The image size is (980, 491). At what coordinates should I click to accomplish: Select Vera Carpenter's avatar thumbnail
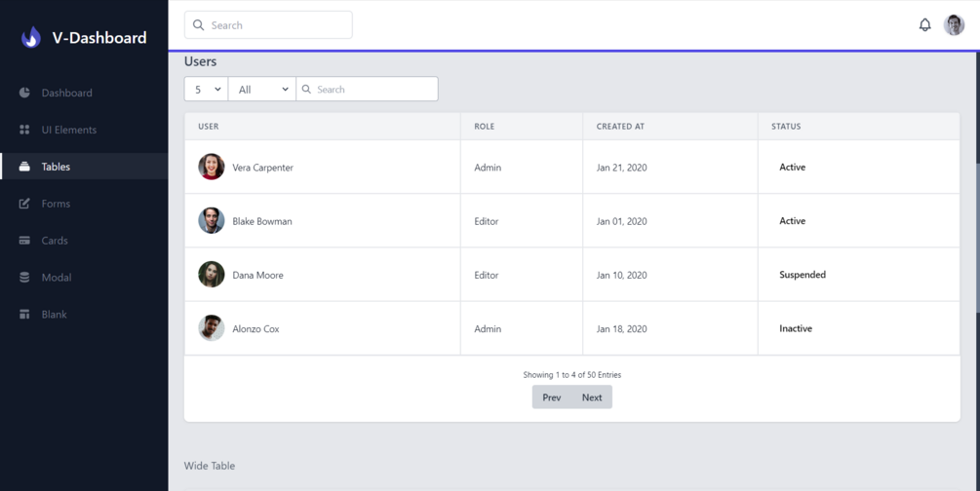(x=212, y=167)
